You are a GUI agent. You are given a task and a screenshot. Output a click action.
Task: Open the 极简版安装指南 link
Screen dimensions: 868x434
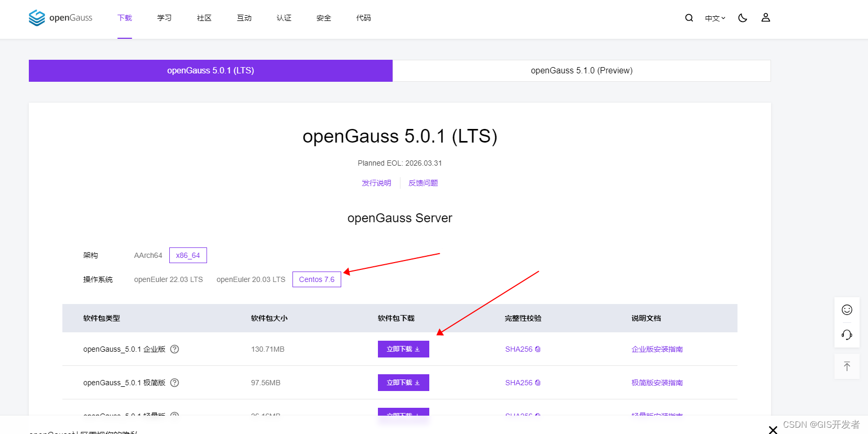pos(657,383)
